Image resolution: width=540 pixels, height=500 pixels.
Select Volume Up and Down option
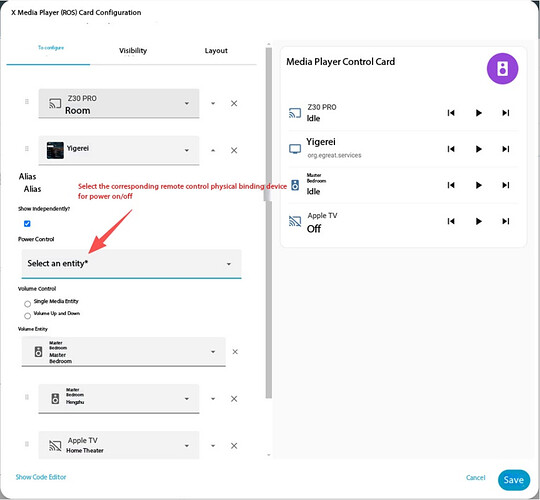(28, 316)
